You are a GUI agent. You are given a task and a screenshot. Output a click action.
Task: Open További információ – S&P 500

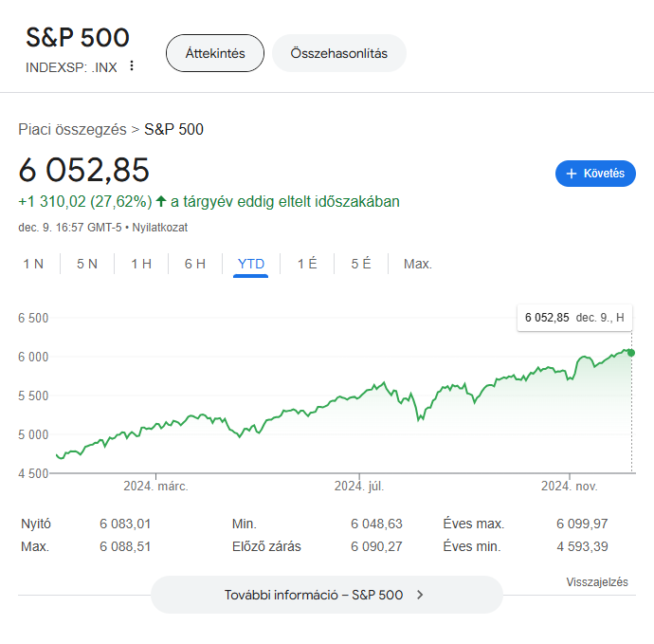point(327,595)
